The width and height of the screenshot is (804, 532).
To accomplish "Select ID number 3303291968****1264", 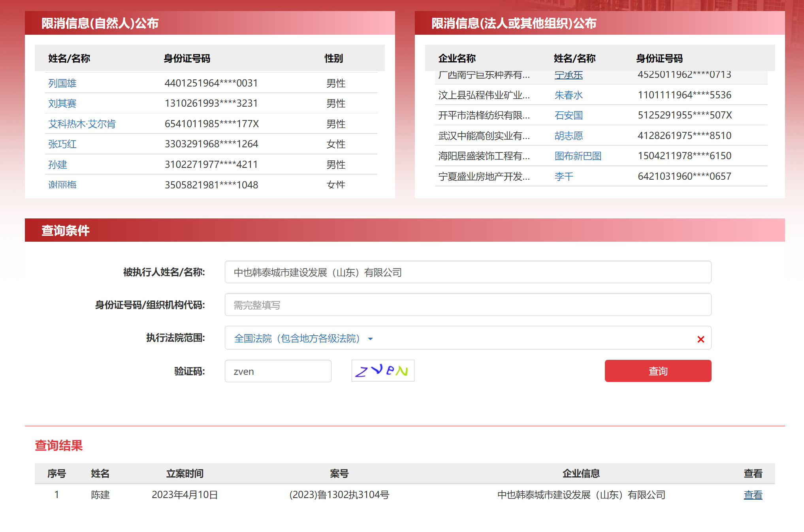I will (x=211, y=144).
